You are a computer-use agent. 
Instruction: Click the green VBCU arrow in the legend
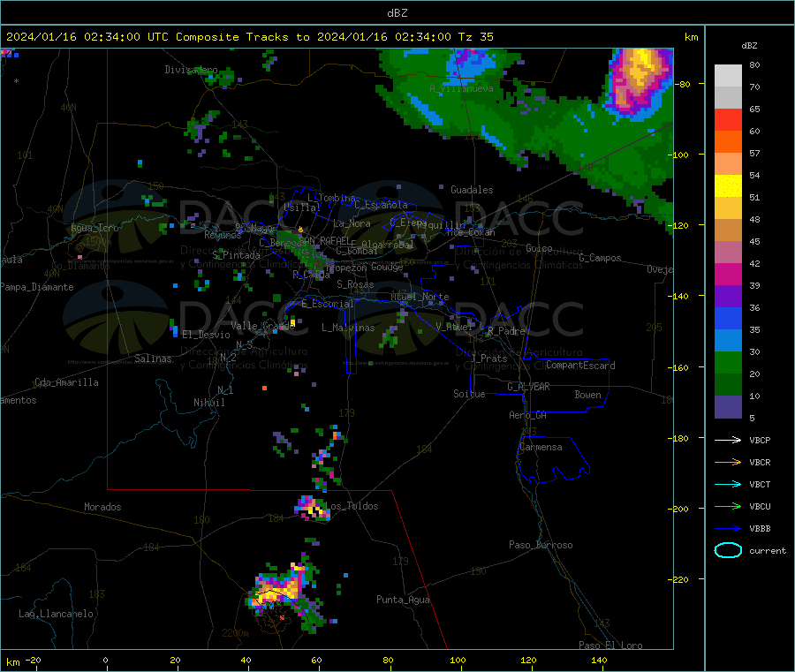pos(728,506)
